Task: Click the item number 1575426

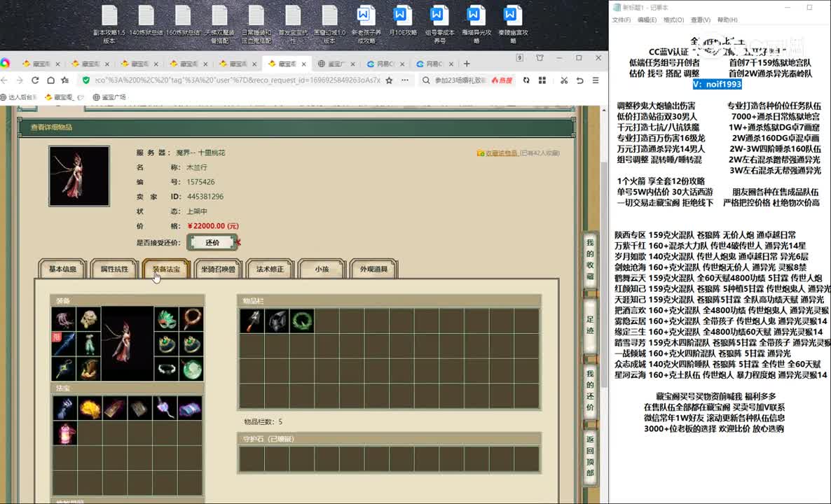Action: click(201, 182)
